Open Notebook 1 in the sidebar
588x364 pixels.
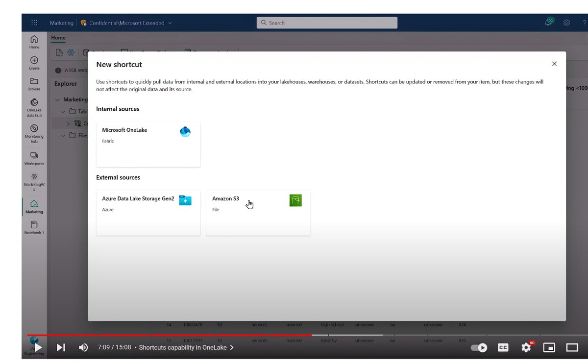coord(34,227)
